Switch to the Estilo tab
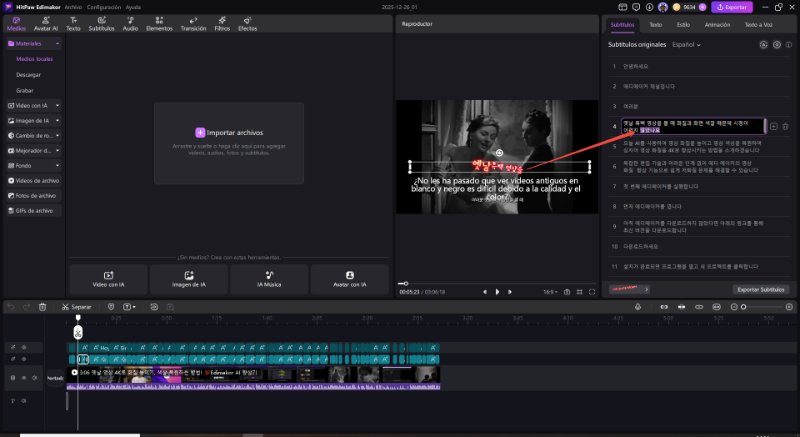Image resolution: width=800 pixels, height=437 pixels. click(x=683, y=24)
